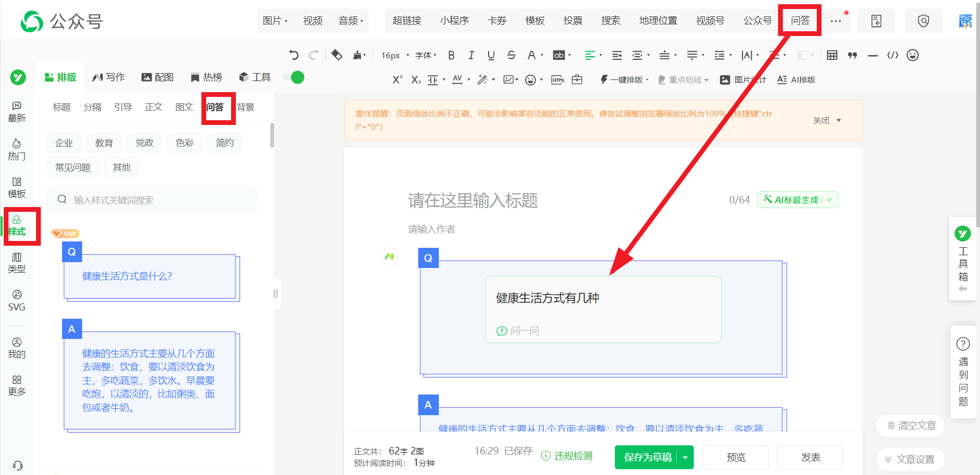Viewport: 980px width, 475px height.
Task: Click the 保存为草稿 button
Action: [647, 458]
